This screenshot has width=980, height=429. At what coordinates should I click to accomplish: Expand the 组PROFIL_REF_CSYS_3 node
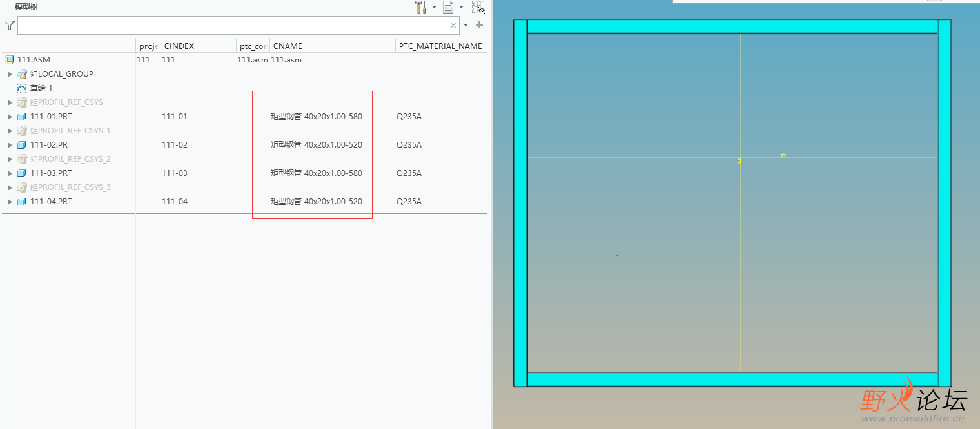(x=10, y=187)
